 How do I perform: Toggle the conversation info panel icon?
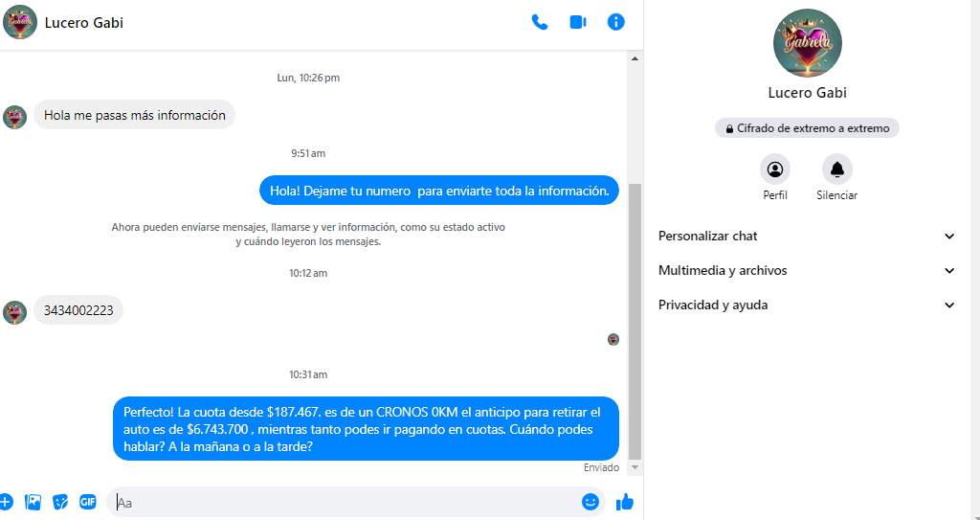coord(615,23)
